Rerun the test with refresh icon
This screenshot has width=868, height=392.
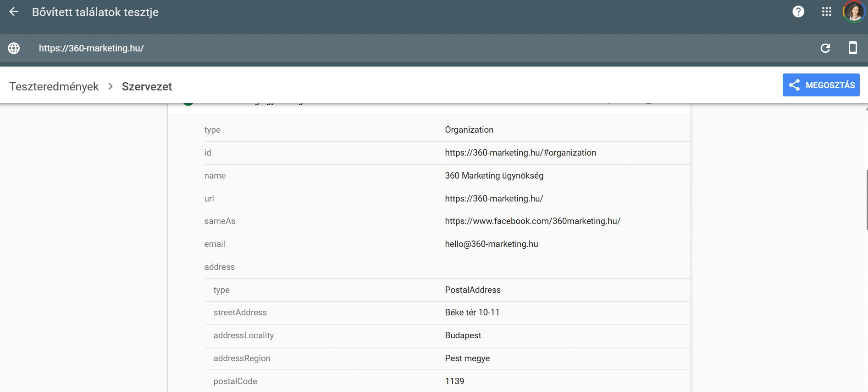click(x=825, y=48)
